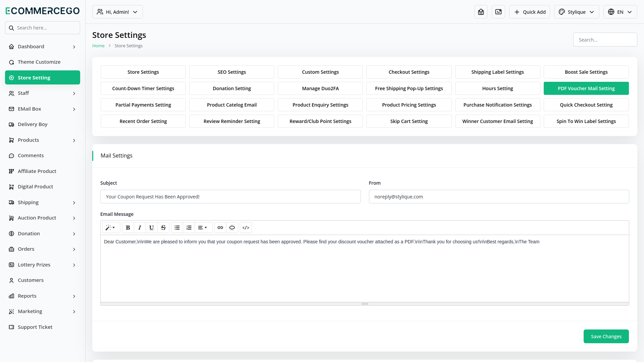Open Digital Product in sidebar
The width and height of the screenshot is (644, 362).
[x=43, y=187]
